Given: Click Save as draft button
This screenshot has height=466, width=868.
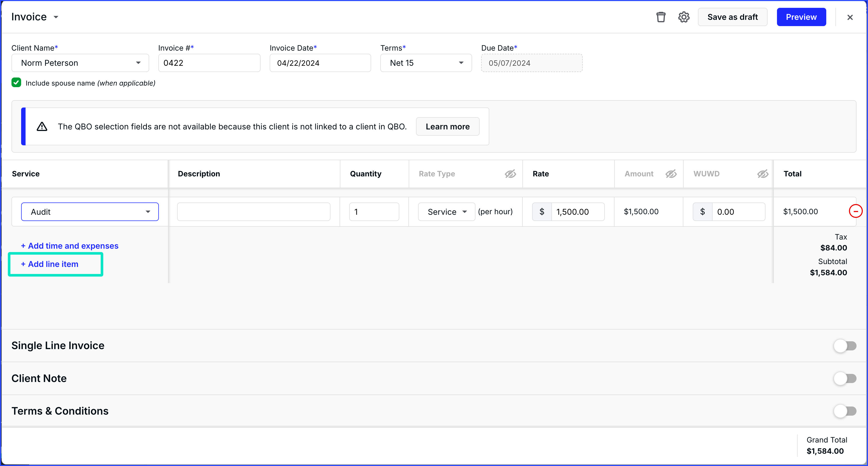Looking at the screenshot, I should 732,17.
